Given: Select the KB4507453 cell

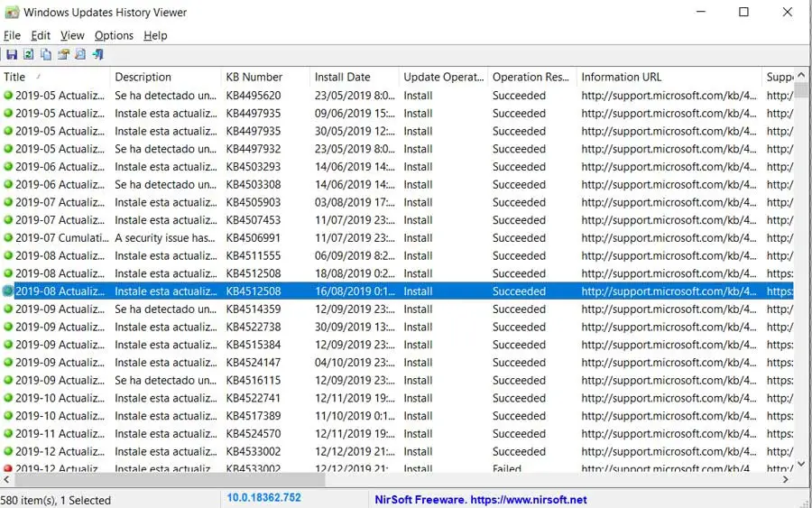Looking at the screenshot, I should point(254,220).
